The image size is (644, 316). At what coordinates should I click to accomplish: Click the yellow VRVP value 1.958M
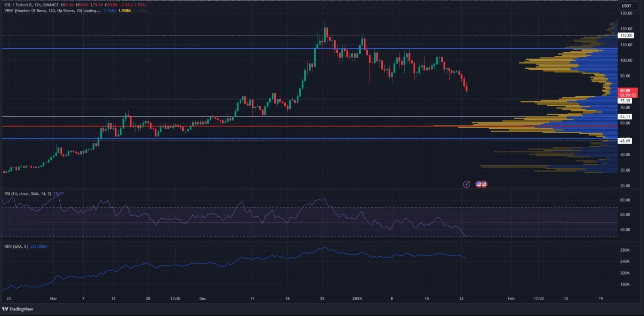point(125,11)
